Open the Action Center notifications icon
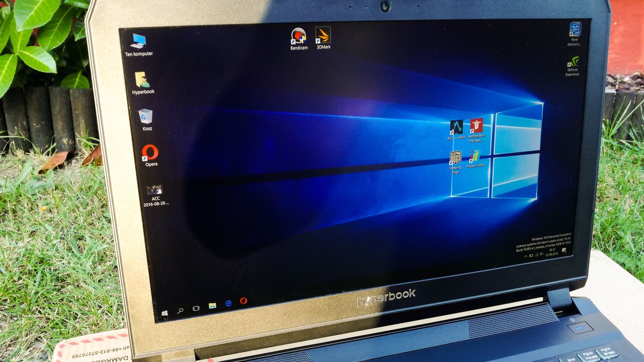Viewport: 644px width, 362px height. coord(564,250)
